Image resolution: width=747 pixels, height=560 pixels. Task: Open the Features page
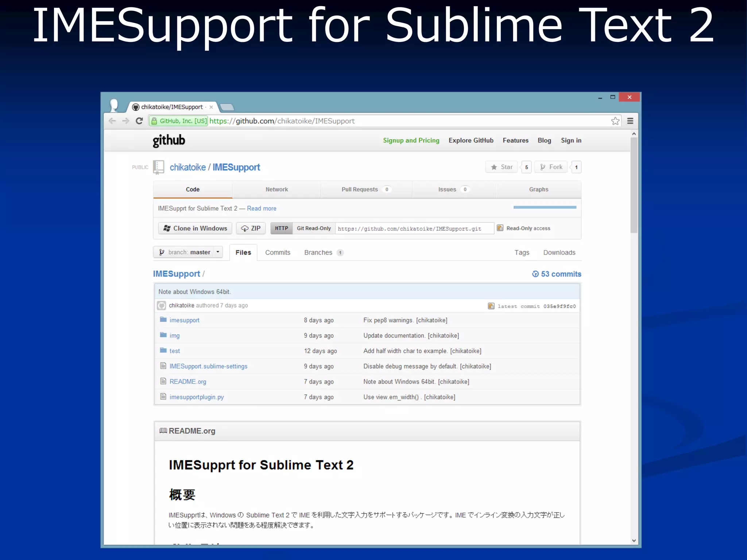point(515,141)
